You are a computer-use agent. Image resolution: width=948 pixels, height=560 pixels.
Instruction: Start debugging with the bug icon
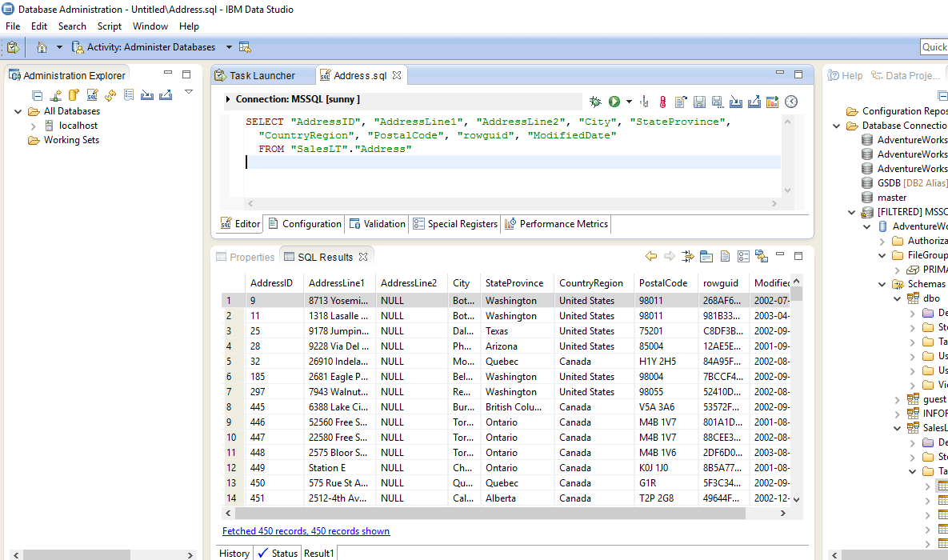595,102
